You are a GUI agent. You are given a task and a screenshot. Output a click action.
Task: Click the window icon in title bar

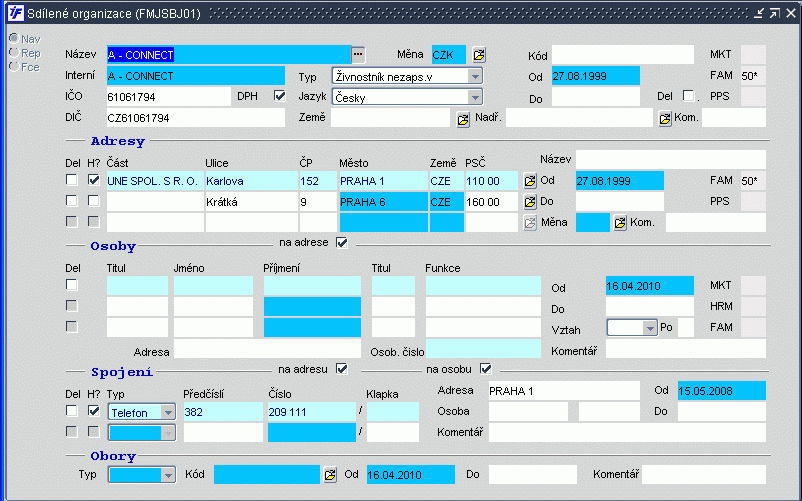tap(16, 13)
